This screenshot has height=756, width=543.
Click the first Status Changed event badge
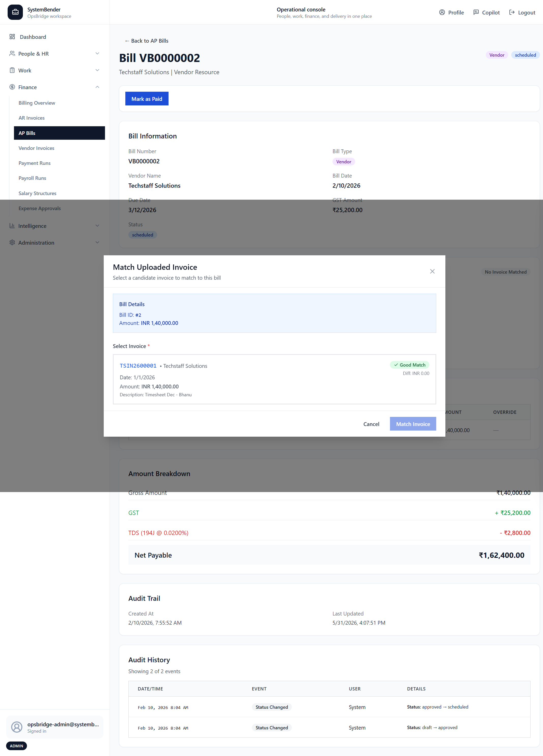(x=272, y=707)
